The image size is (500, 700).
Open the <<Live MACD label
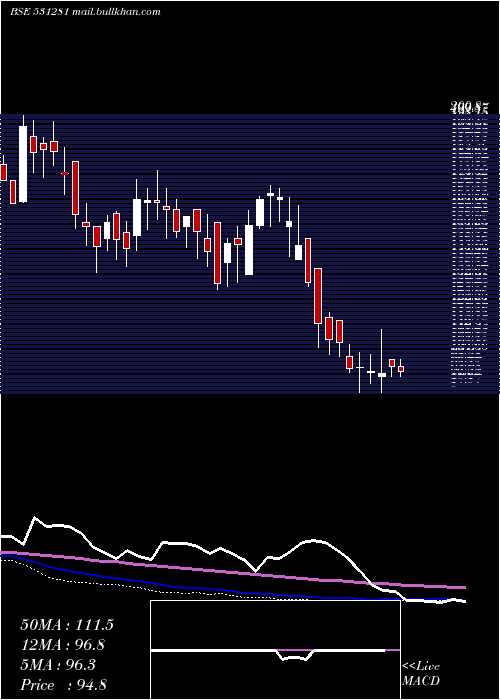421,673
